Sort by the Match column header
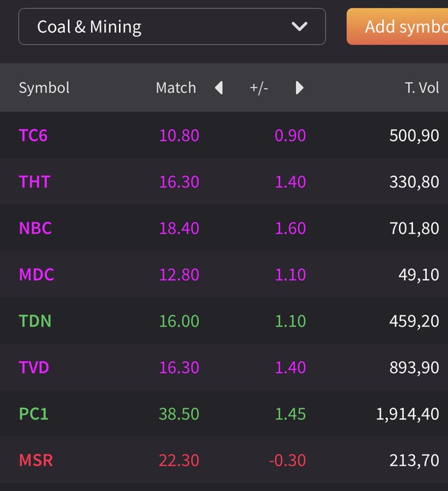The image size is (448, 491). (x=176, y=87)
